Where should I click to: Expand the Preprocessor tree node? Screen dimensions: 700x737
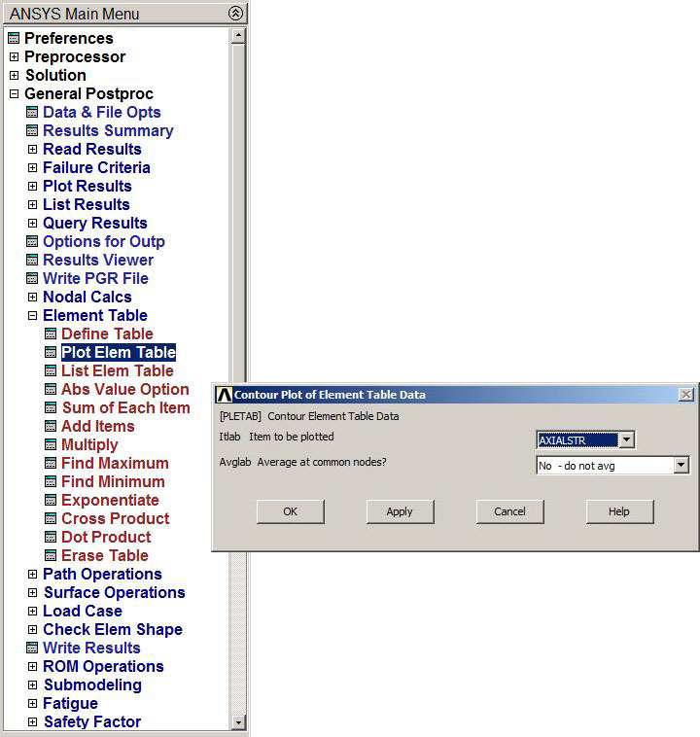click(14, 57)
